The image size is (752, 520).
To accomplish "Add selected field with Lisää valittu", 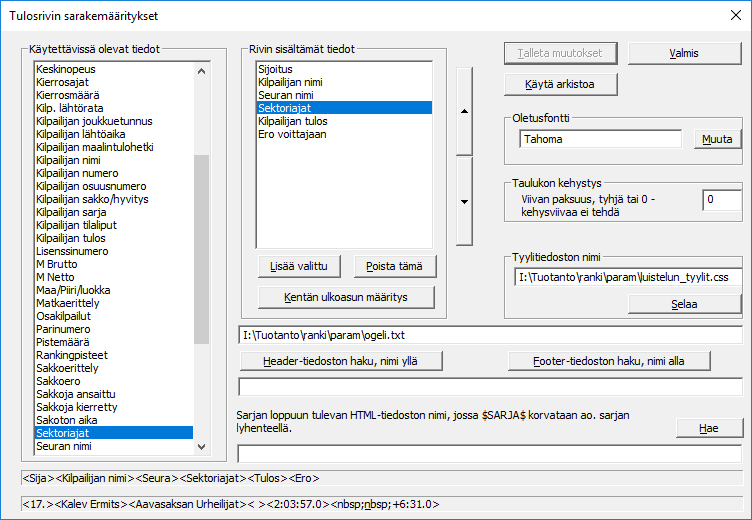I will click(299, 266).
